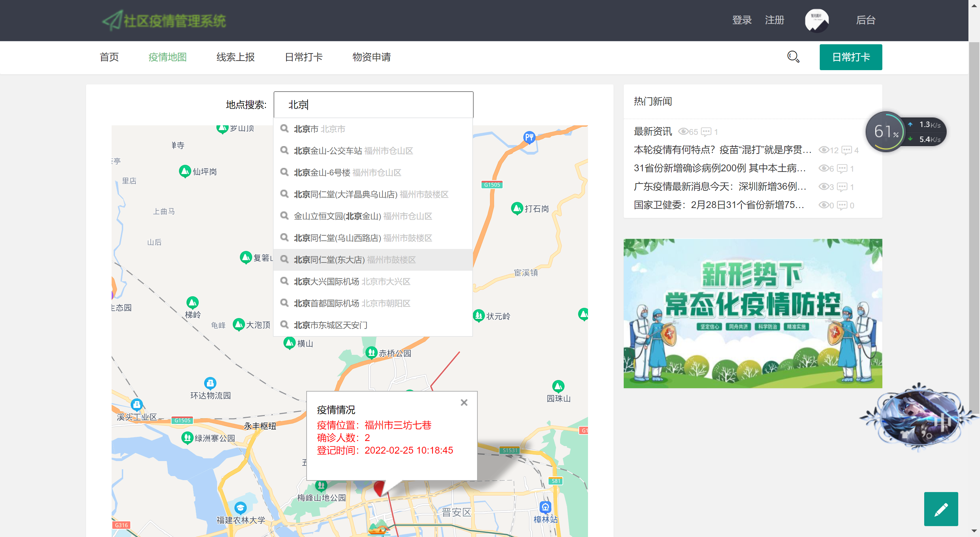Click the 注册 link in the header
Viewport: 980px width, 537px height.
775,20
